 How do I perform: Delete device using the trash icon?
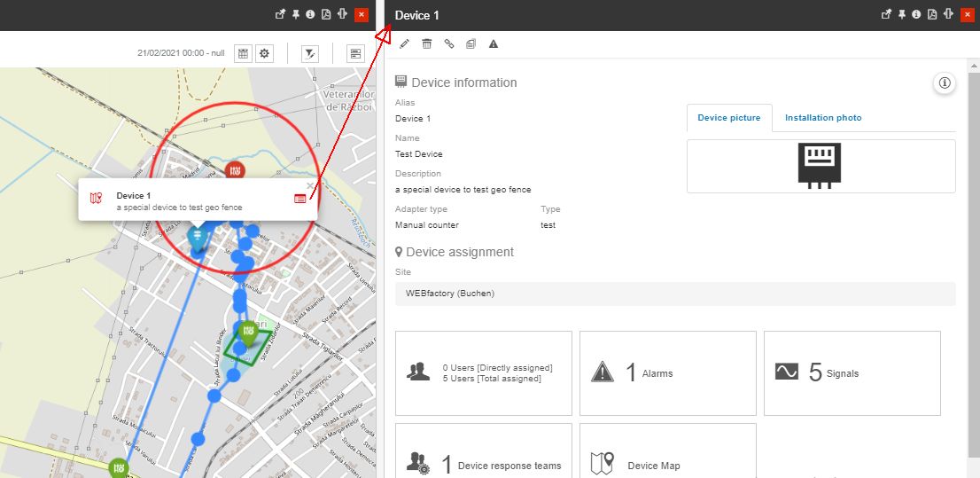[x=427, y=43]
